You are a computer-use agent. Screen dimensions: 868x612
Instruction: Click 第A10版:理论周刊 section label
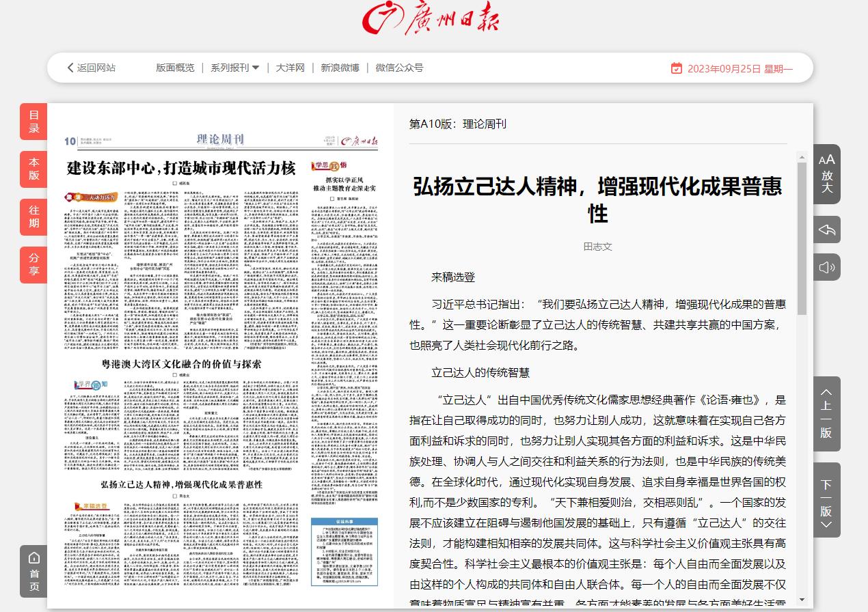[458, 124]
